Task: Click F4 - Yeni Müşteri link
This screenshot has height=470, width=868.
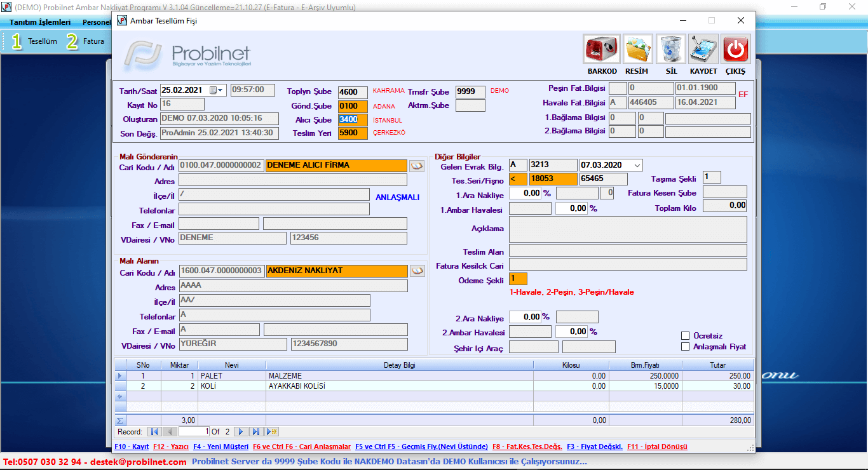Action: pos(220,446)
